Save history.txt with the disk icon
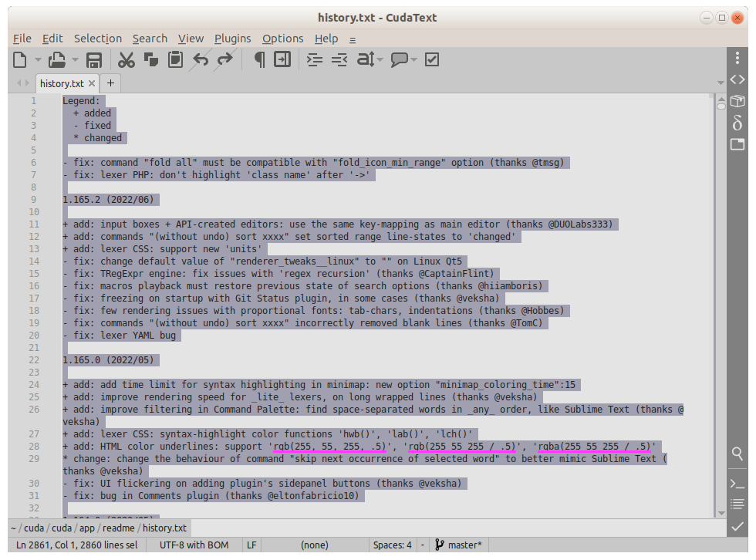756x560 pixels. point(93,59)
